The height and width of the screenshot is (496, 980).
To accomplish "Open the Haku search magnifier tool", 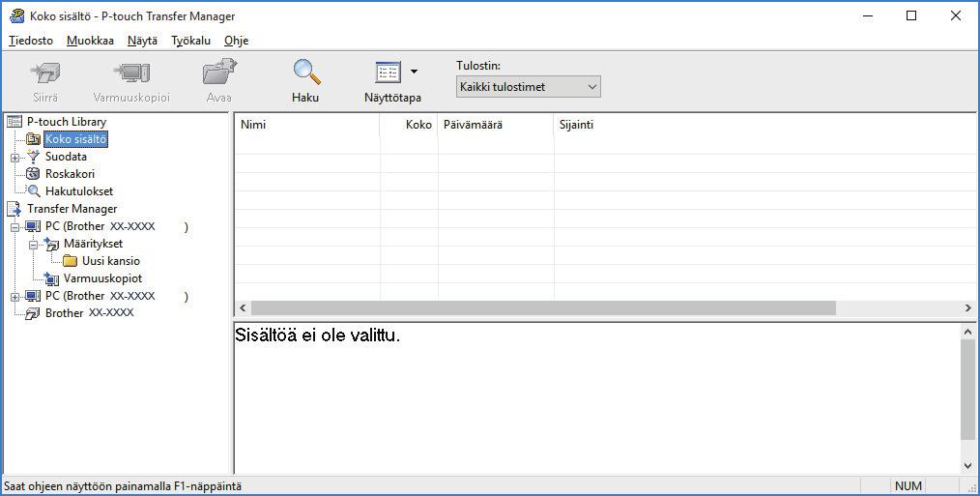I will (305, 80).
